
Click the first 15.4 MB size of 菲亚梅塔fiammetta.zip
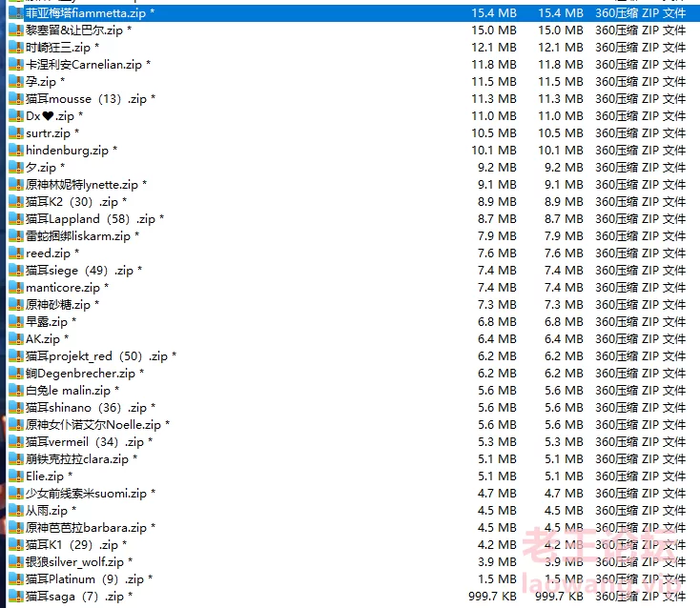pyautogui.click(x=494, y=13)
